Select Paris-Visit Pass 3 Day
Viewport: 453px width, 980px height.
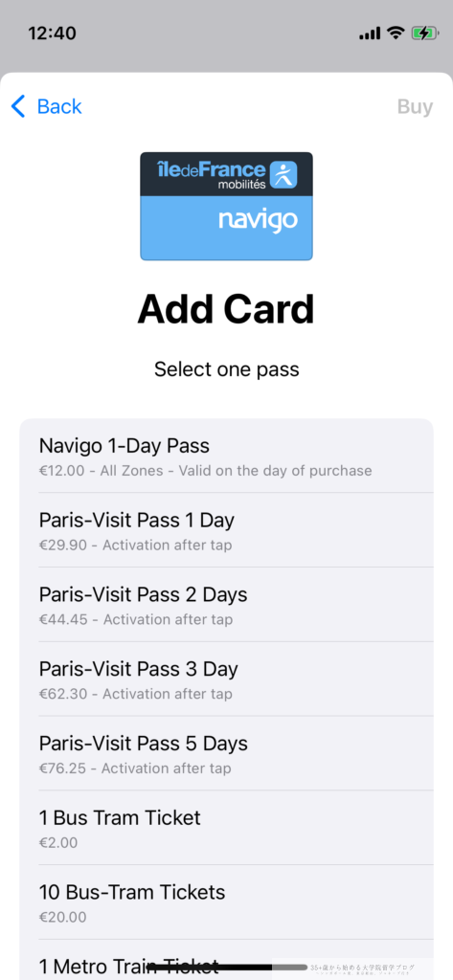click(x=226, y=679)
